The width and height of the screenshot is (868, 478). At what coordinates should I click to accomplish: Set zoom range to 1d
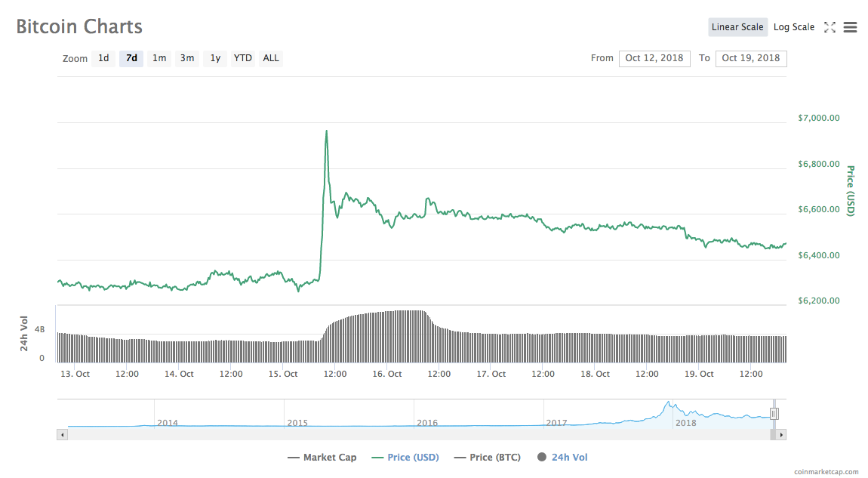[x=103, y=58]
